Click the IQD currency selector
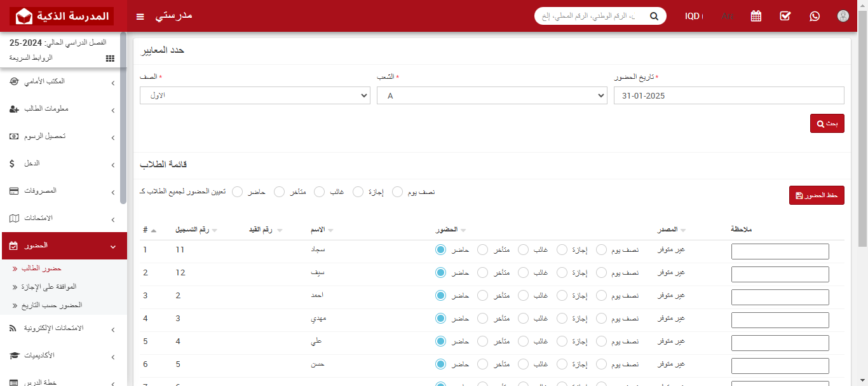 (694, 17)
